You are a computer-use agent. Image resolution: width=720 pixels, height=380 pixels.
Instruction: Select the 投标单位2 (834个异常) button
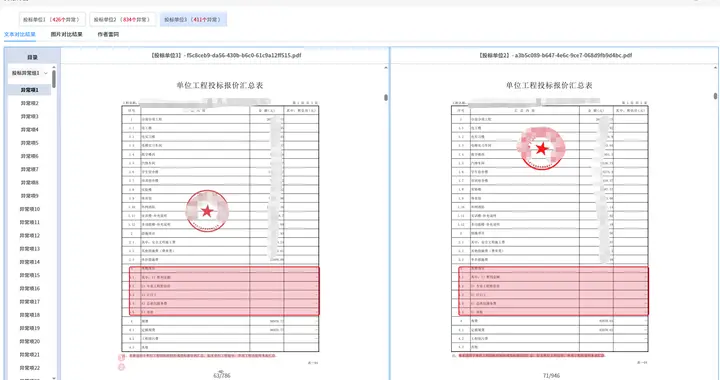122,20
